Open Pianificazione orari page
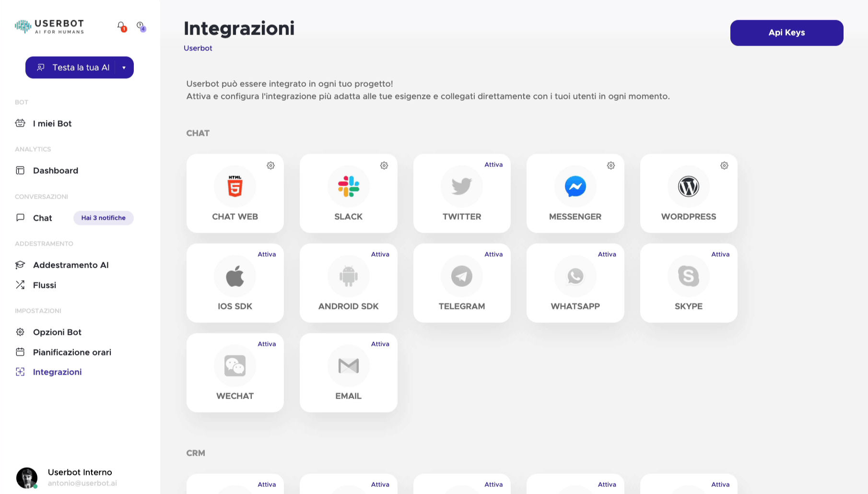This screenshot has height=494, width=868. point(72,352)
